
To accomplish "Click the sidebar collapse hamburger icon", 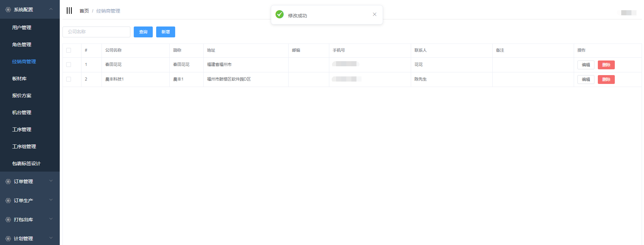I will tap(69, 11).
